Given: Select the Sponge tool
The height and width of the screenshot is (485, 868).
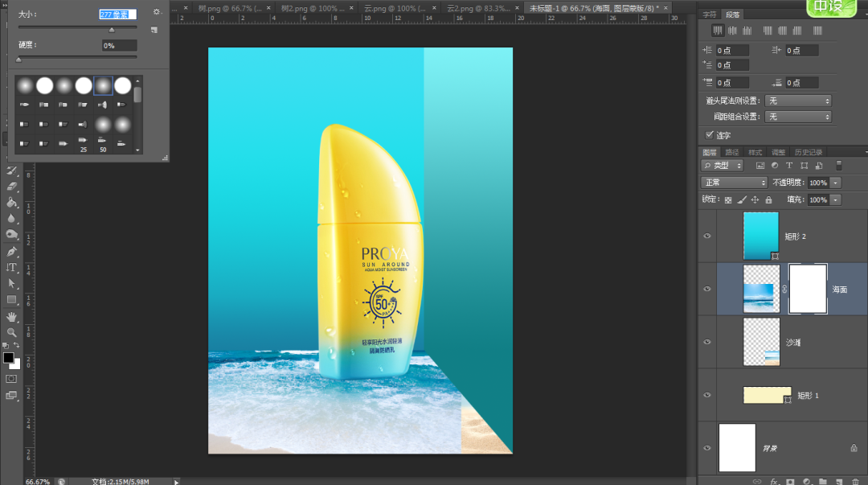Looking at the screenshot, I should [11, 235].
